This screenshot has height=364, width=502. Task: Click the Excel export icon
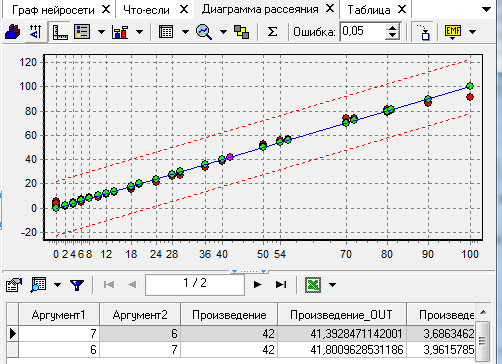[x=313, y=285]
